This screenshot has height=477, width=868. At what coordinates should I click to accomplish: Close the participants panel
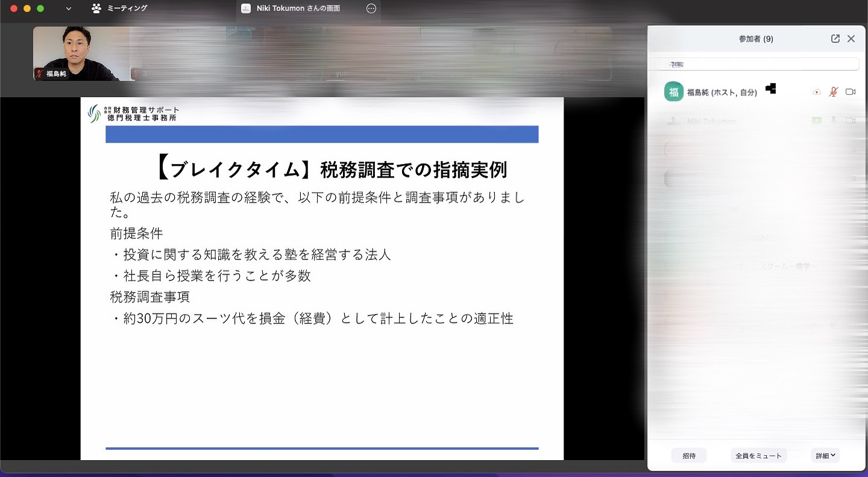851,39
